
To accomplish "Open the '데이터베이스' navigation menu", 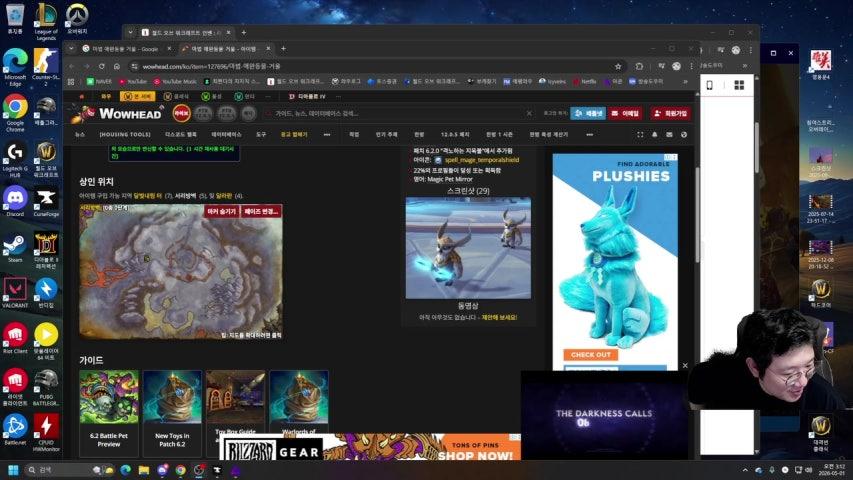I will [x=226, y=134].
